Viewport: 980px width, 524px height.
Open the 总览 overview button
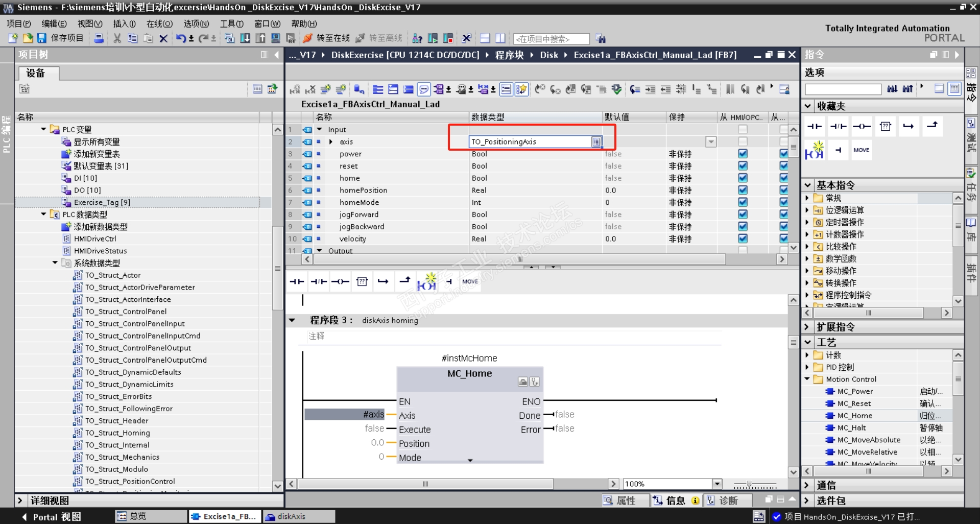[151, 516]
